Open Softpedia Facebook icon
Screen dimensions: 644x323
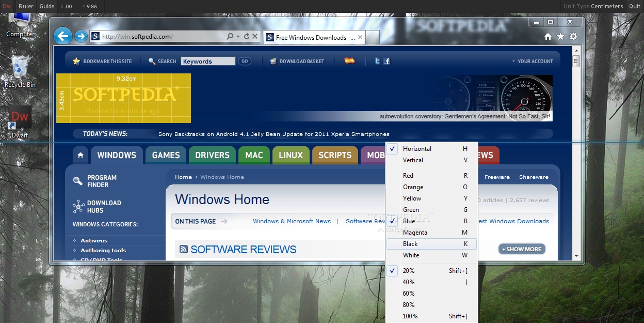pos(387,61)
